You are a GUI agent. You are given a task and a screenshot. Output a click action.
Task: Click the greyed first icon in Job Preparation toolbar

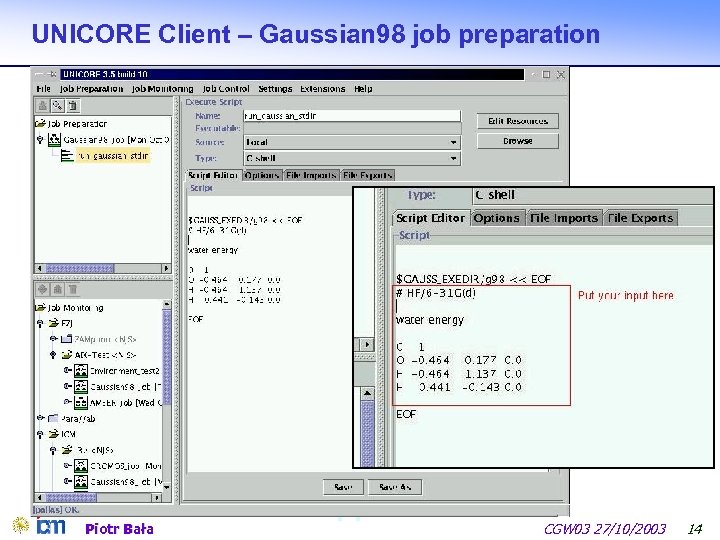pos(43,106)
